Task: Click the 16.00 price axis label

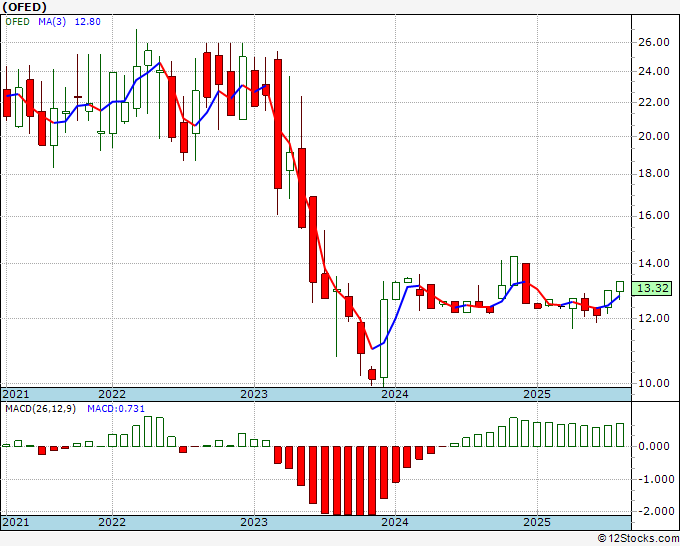Action: 654,216
